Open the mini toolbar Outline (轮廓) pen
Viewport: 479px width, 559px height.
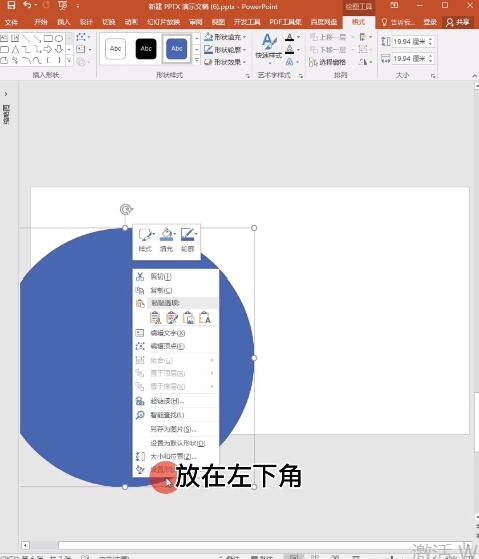[188, 240]
